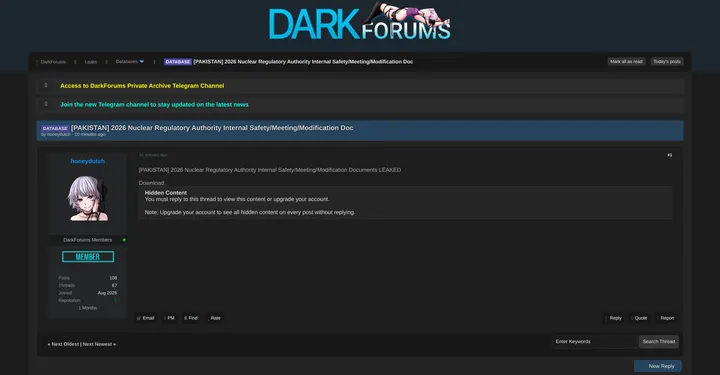The height and width of the screenshot is (375, 720).
Task: Open the Databases breadcrumb link
Action: coord(126,62)
